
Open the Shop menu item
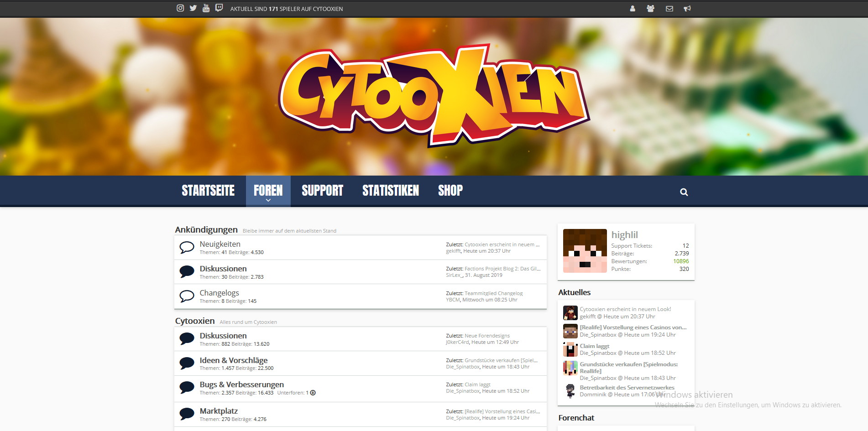pyautogui.click(x=450, y=191)
